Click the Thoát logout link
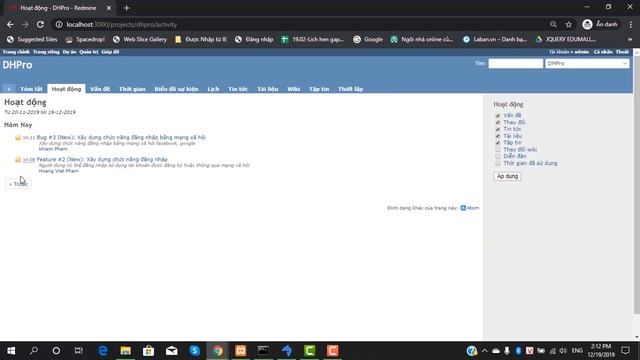640x360 pixels. click(x=622, y=52)
